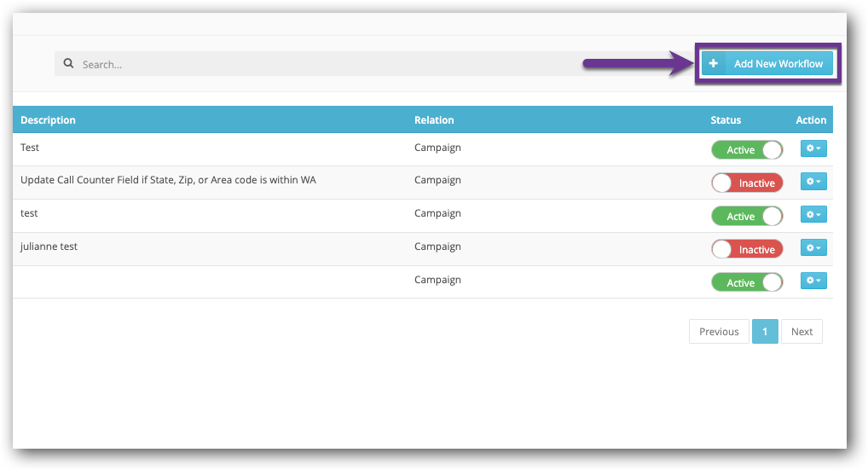Click the Relation column header
Viewport: 868px width, 470px height.
pyautogui.click(x=434, y=120)
